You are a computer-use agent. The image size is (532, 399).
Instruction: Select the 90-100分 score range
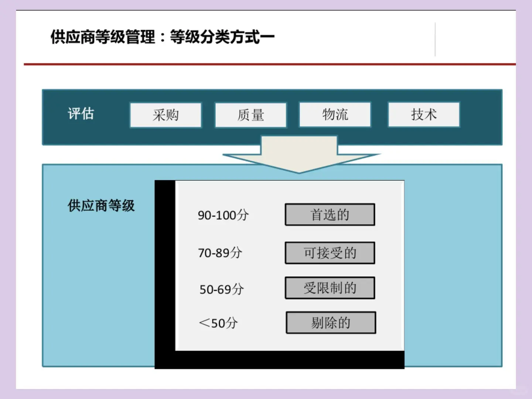[x=224, y=215]
